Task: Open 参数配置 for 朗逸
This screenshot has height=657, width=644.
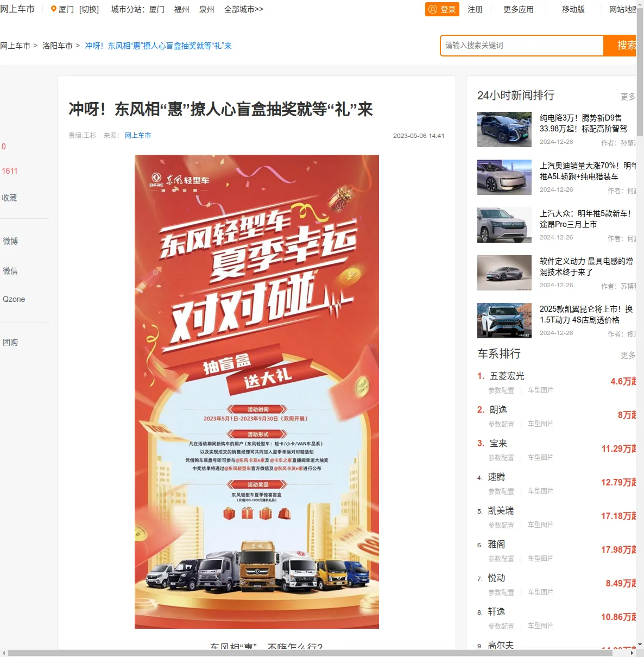Action: point(501,424)
